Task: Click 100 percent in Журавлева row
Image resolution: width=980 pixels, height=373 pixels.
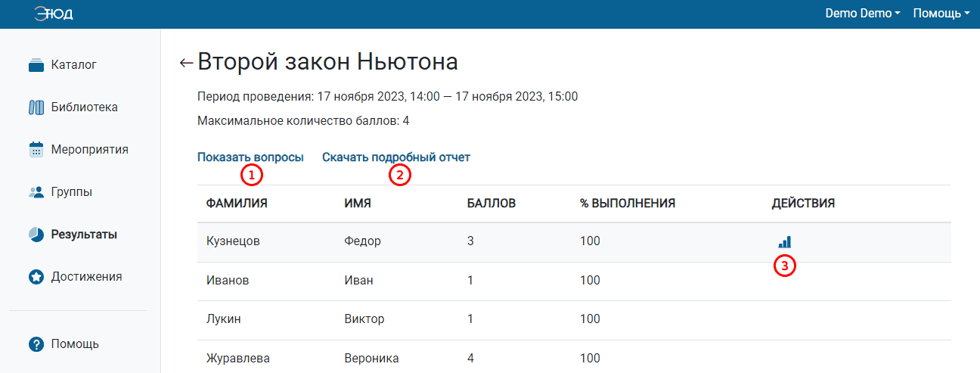Action: pyautogui.click(x=590, y=359)
